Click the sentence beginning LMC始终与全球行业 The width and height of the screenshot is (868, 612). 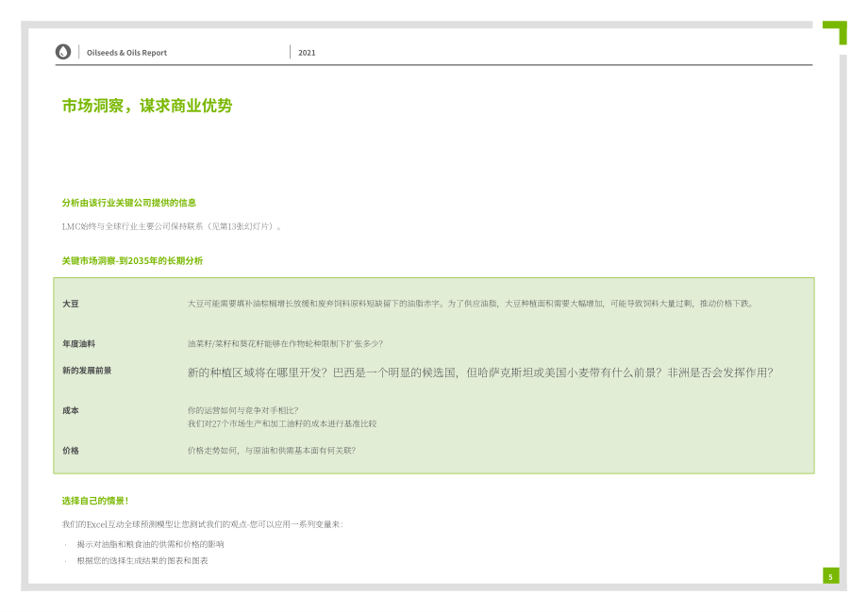(x=172, y=226)
